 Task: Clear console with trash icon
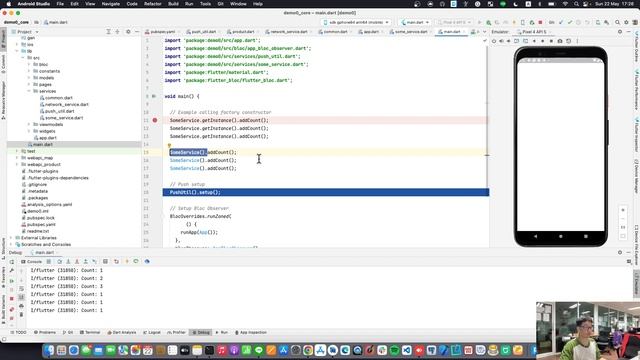pos(22,314)
